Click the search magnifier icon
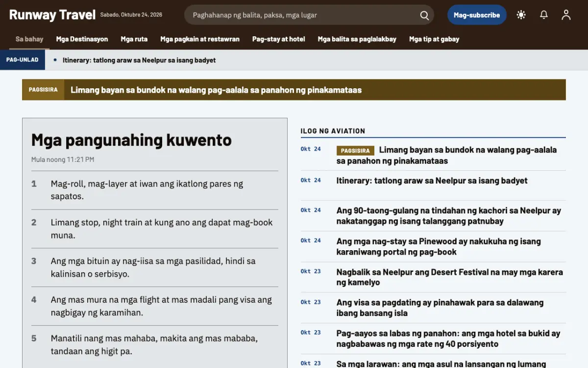588x368 pixels. (424, 15)
